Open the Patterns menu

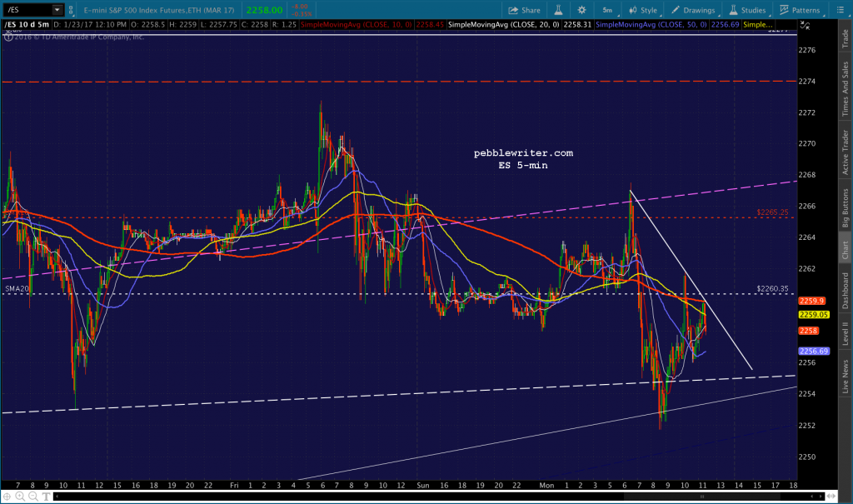click(800, 10)
